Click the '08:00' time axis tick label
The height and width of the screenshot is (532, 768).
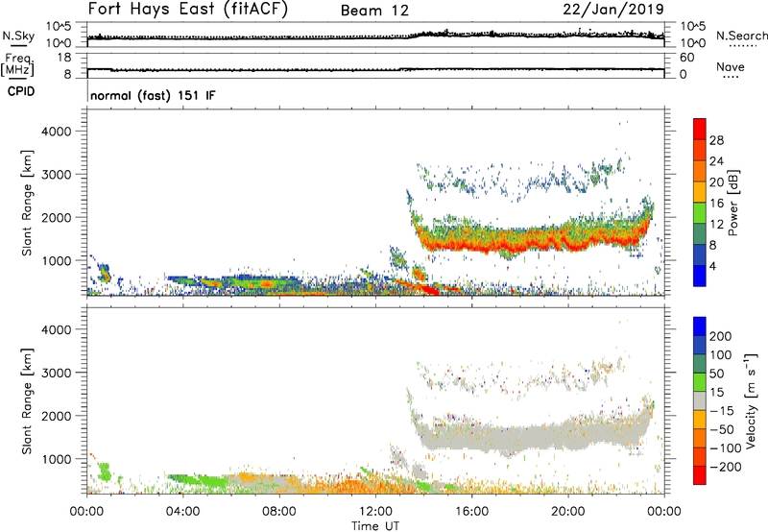279,512
